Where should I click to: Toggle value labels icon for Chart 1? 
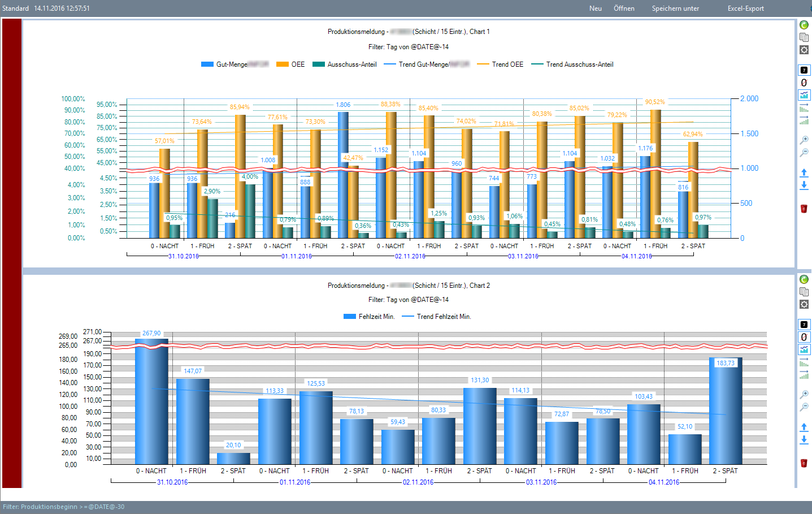pyautogui.click(x=804, y=70)
